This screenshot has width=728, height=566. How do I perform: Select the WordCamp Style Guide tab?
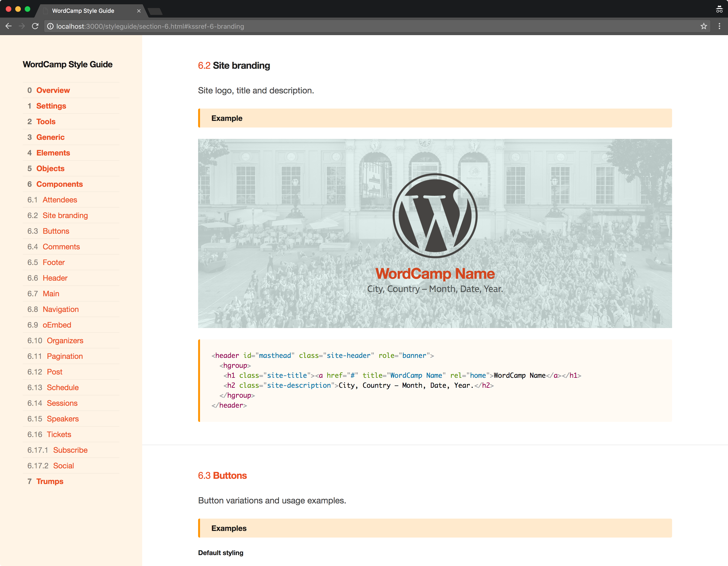pos(83,11)
